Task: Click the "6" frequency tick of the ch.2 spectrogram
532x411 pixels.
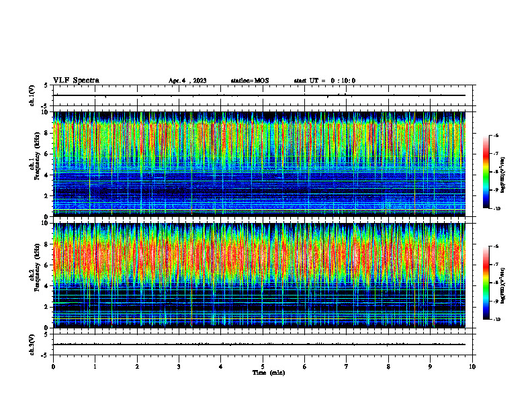Action: pos(47,265)
